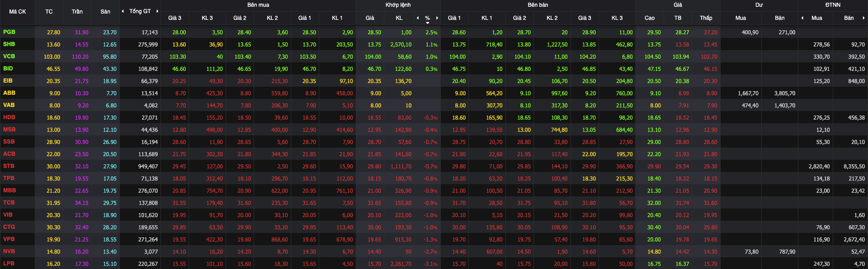Sort by the Cao column header
This screenshot has width=868, height=269.
pyautogui.click(x=650, y=18)
